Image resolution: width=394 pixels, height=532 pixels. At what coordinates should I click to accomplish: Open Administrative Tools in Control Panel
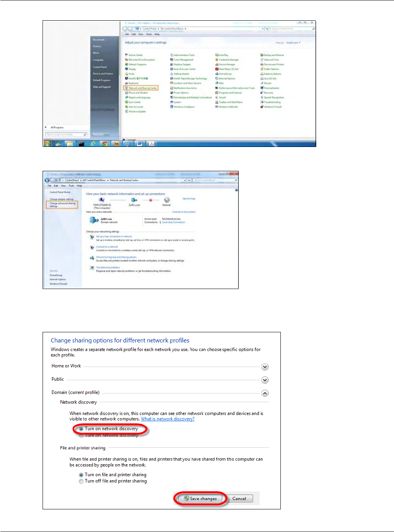pyautogui.click(x=182, y=55)
